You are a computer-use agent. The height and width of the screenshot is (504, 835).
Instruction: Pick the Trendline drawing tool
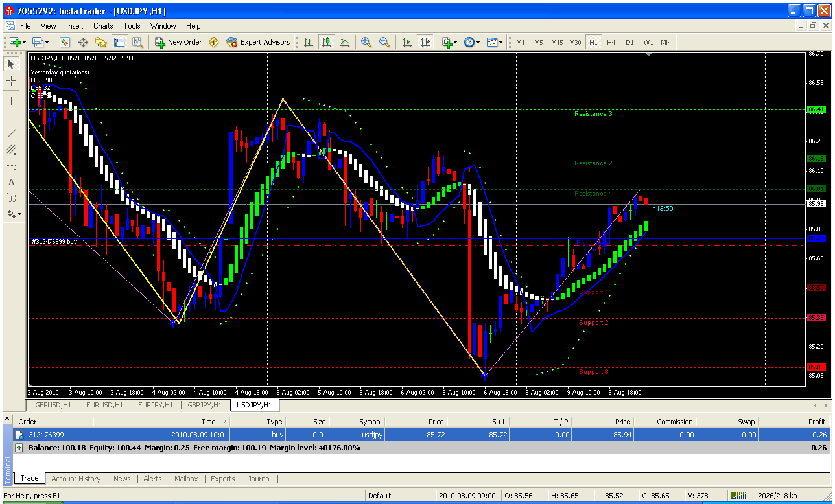[x=11, y=133]
